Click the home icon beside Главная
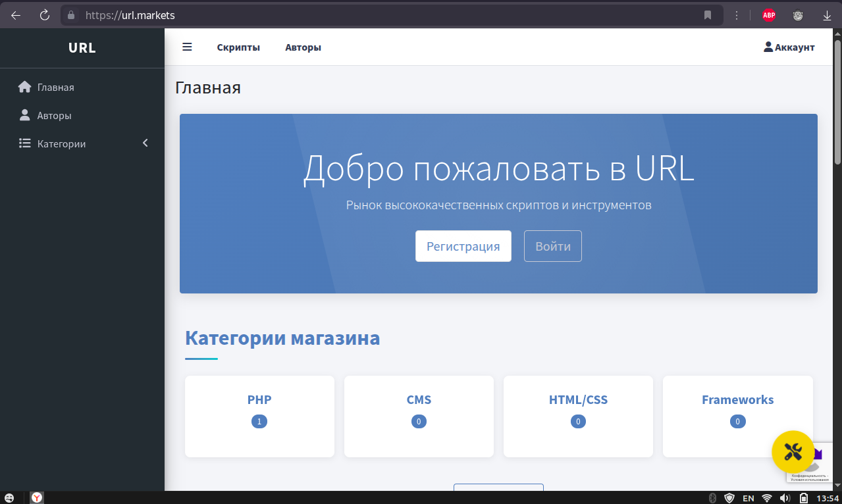The height and width of the screenshot is (504, 842). 25,87
